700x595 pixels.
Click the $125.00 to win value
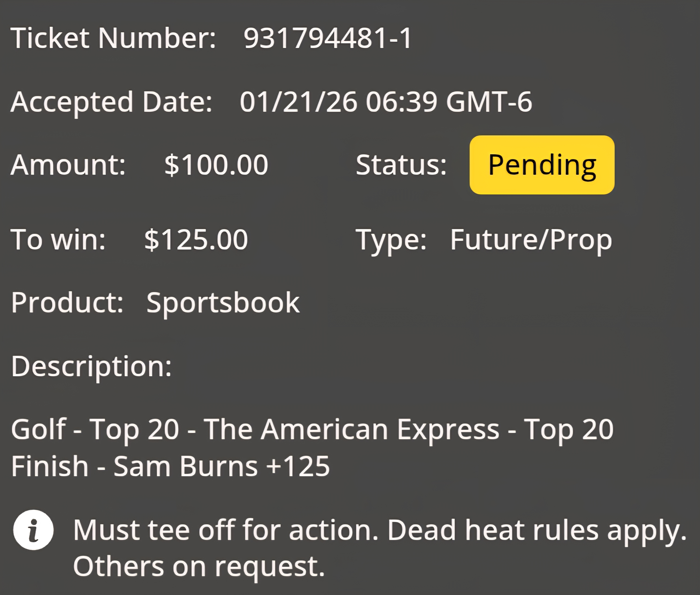tap(196, 239)
